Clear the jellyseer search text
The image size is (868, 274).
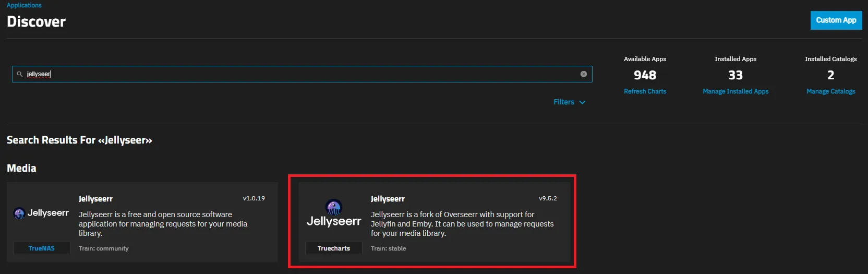coord(584,74)
